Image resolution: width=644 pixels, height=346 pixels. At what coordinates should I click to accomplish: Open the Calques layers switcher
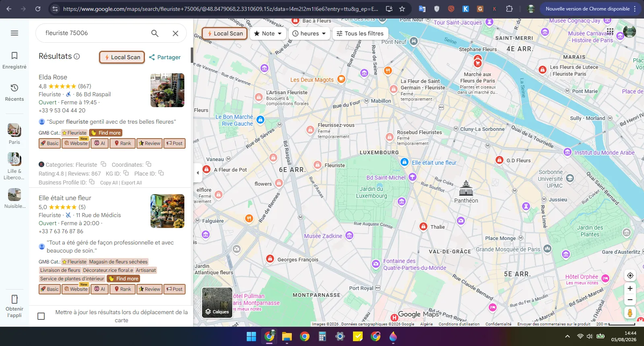(x=217, y=302)
